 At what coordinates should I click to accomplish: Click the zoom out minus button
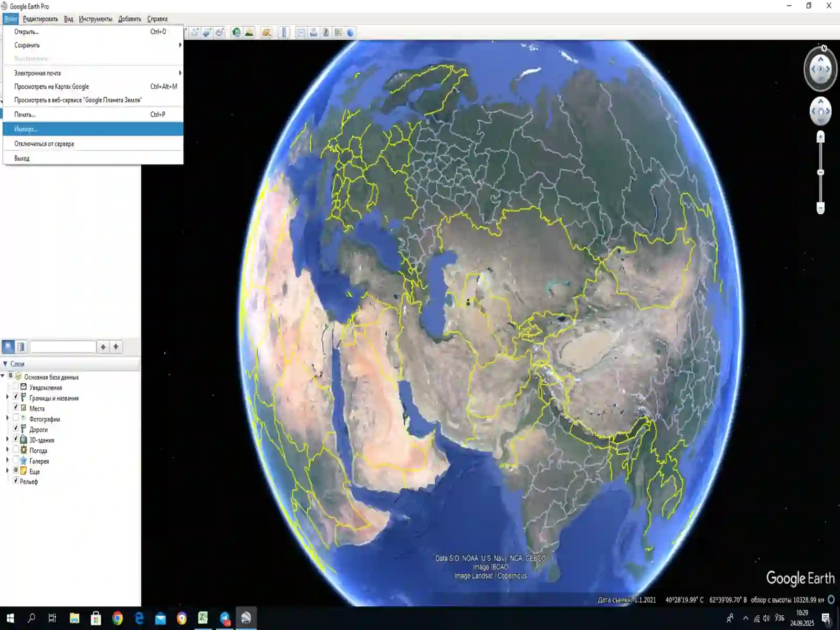point(821,208)
